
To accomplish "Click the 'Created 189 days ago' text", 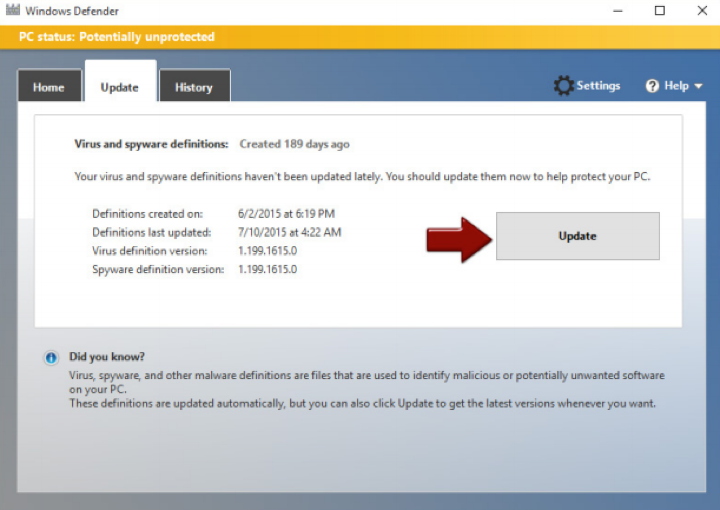I will [294, 144].
